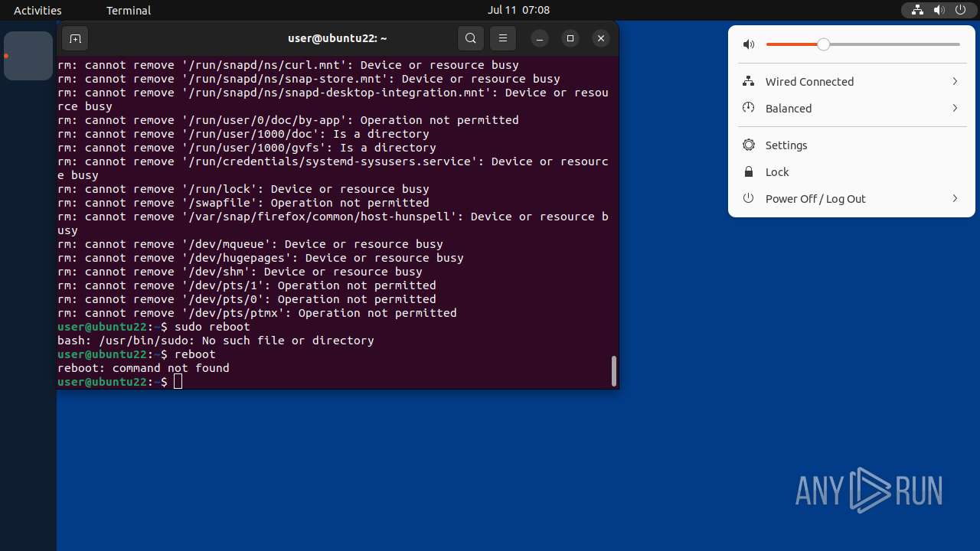
Task: Open a new terminal tab
Action: pyautogui.click(x=75, y=38)
